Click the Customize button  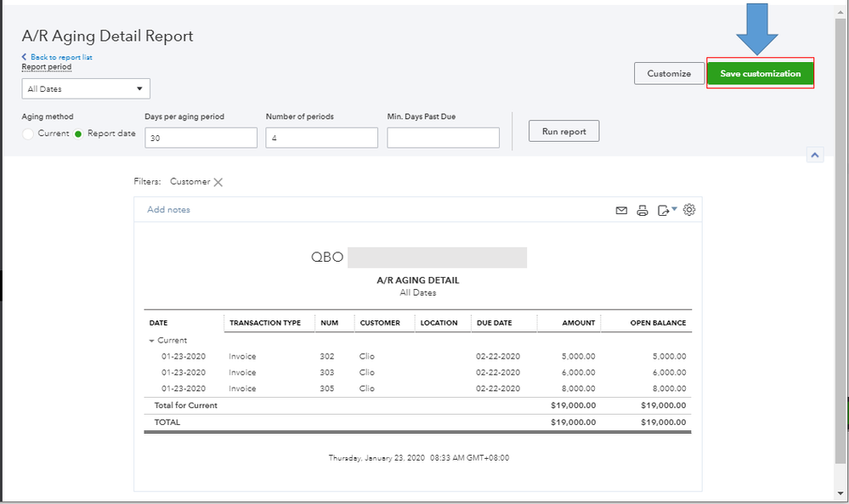pos(669,74)
